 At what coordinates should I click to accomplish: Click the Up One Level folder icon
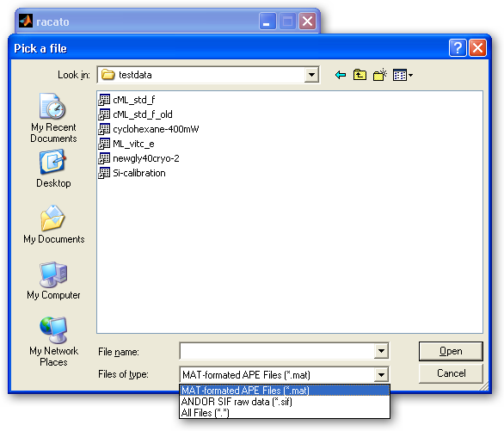click(x=360, y=75)
